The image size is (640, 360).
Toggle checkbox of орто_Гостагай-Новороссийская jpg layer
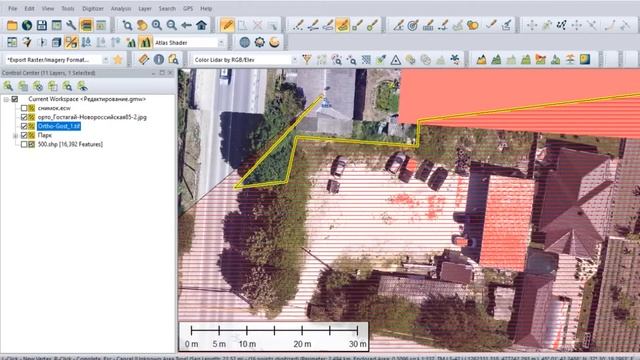[24, 117]
